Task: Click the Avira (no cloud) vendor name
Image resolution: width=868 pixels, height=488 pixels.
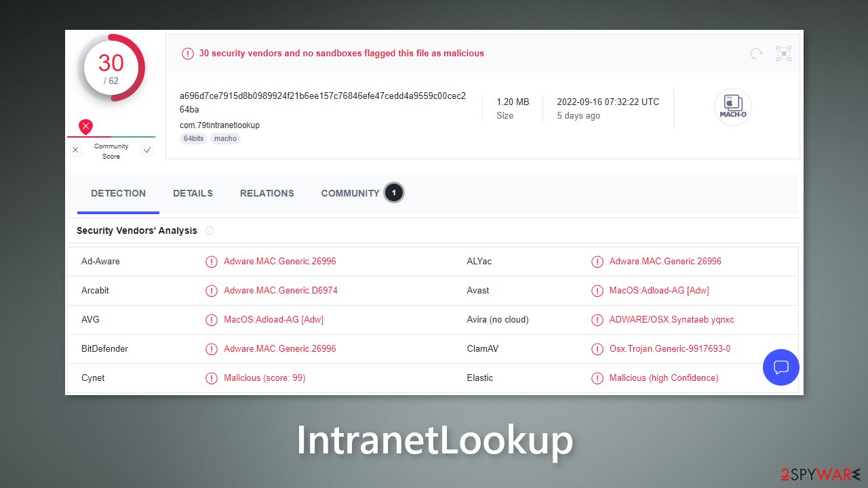Action: [x=498, y=320]
